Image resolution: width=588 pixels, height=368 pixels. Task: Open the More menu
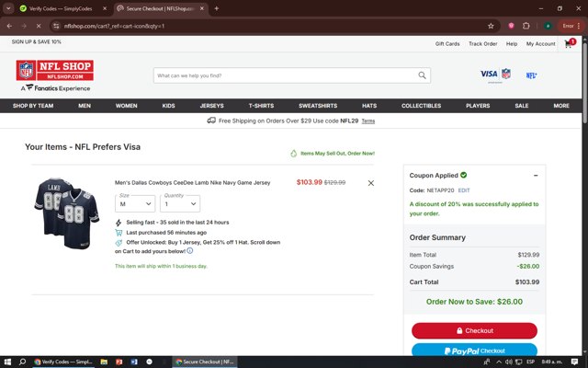[561, 106]
